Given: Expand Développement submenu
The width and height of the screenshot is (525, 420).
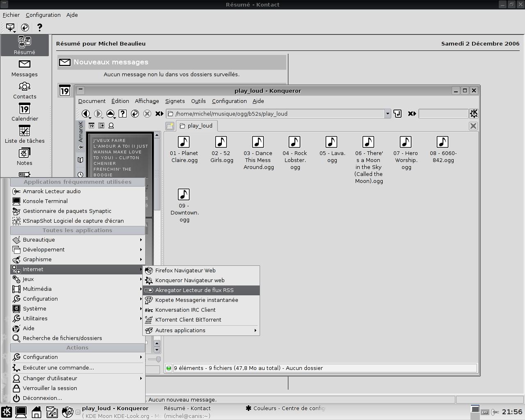Looking at the screenshot, I should coord(78,249).
